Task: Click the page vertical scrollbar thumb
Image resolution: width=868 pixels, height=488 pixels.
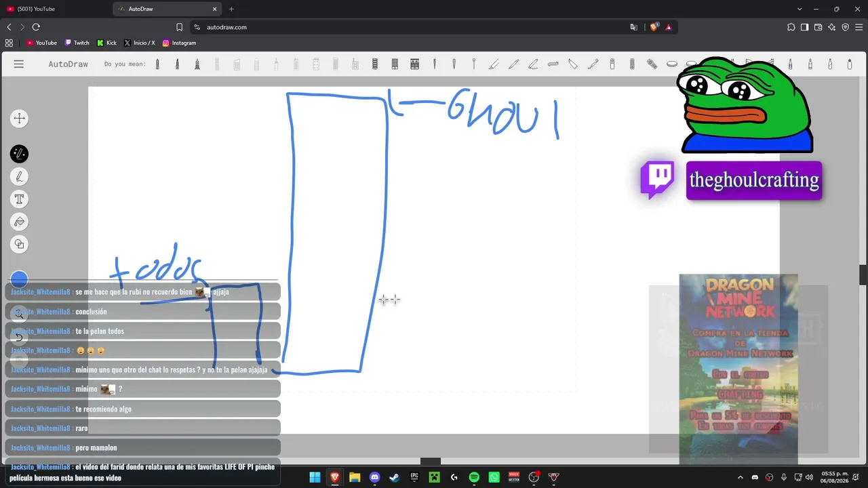Action: pos(863,274)
